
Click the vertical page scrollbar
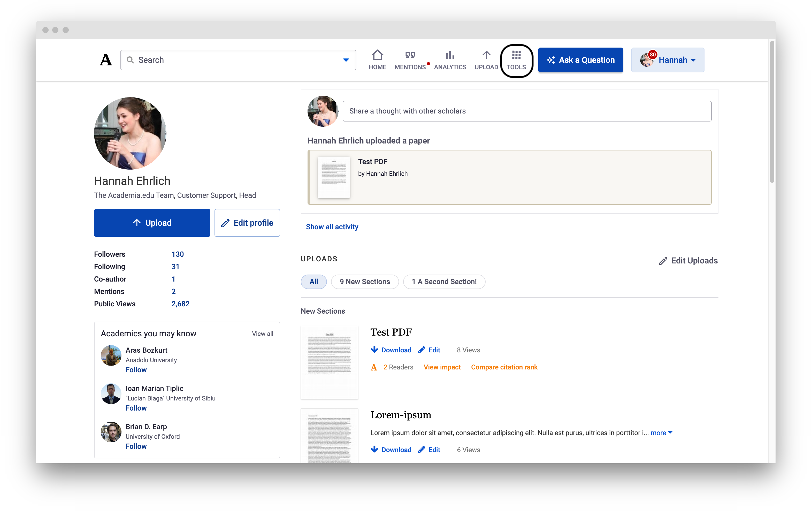point(772,112)
